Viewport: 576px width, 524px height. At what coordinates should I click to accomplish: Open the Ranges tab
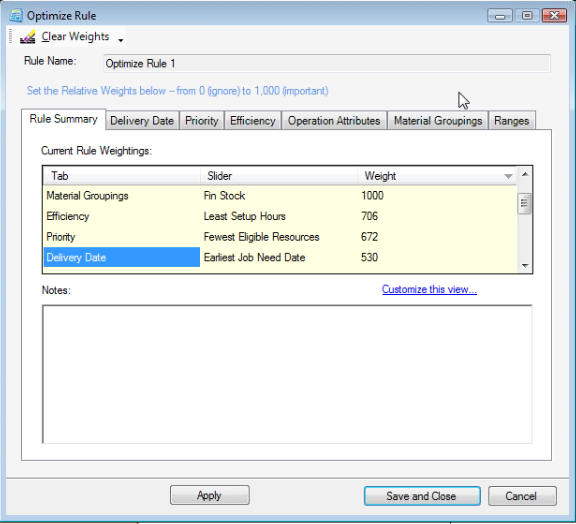tap(511, 121)
